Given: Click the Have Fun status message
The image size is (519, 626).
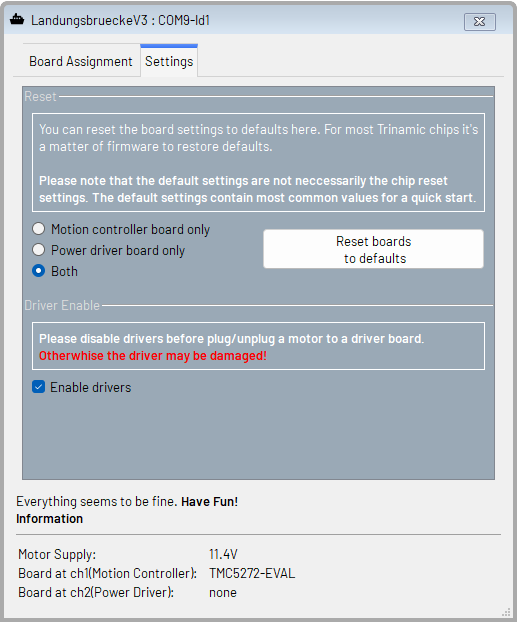Looking at the screenshot, I should (210, 501).
